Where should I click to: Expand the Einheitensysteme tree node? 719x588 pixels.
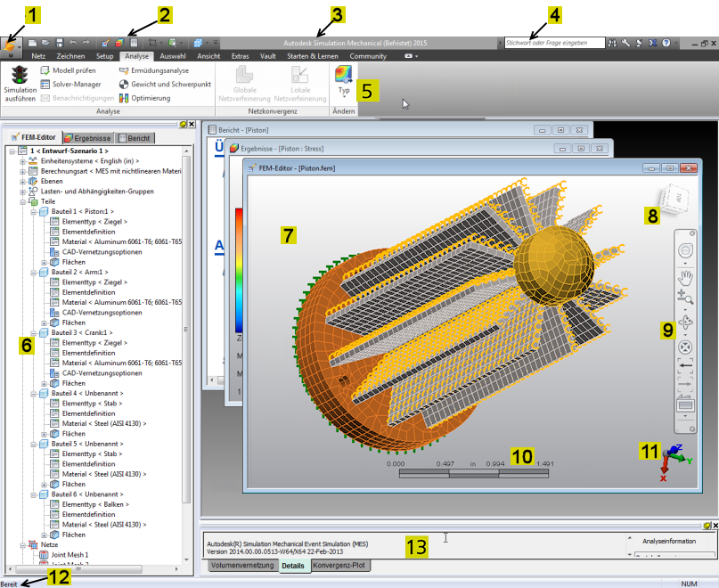(22, 161)
